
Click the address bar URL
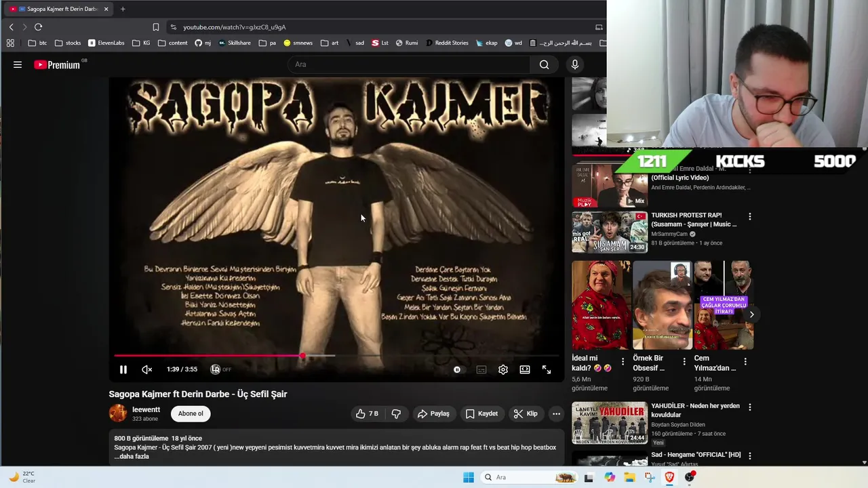click(x=235, y=27)
